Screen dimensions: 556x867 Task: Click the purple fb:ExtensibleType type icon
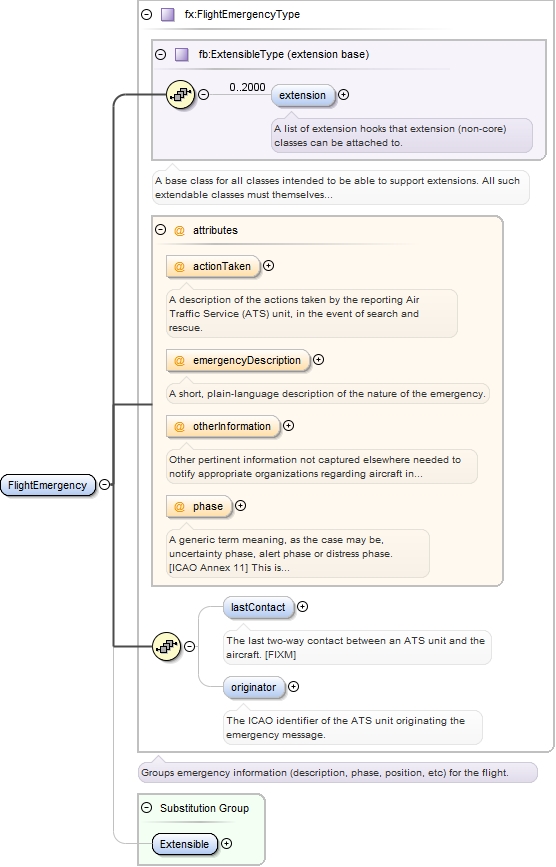click(x=181, y=54)
